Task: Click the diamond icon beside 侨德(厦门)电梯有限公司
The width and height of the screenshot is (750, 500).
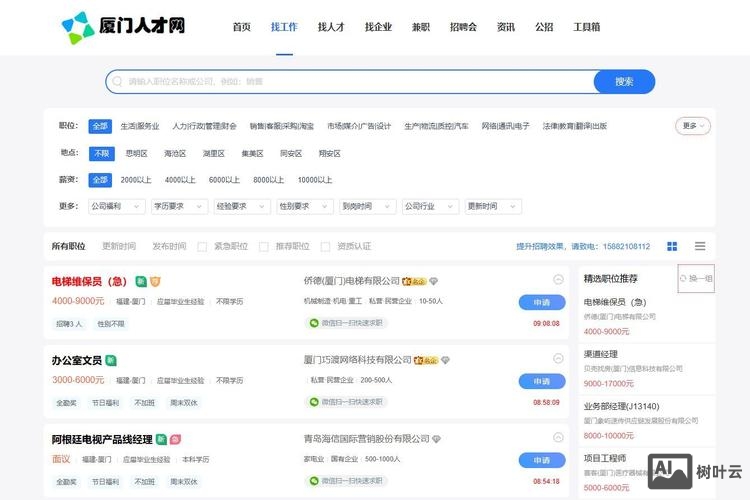Action: click(x=433, y=281)
